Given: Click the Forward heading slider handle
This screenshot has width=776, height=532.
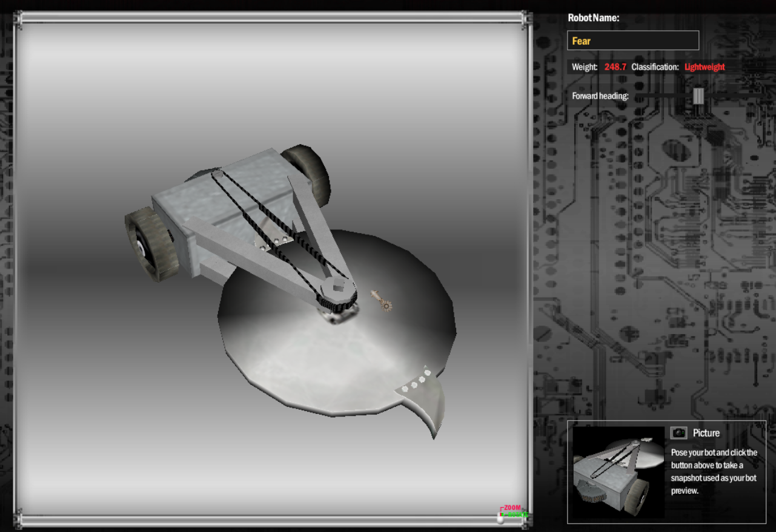Looking at the screenshot, I should (698, 96).
